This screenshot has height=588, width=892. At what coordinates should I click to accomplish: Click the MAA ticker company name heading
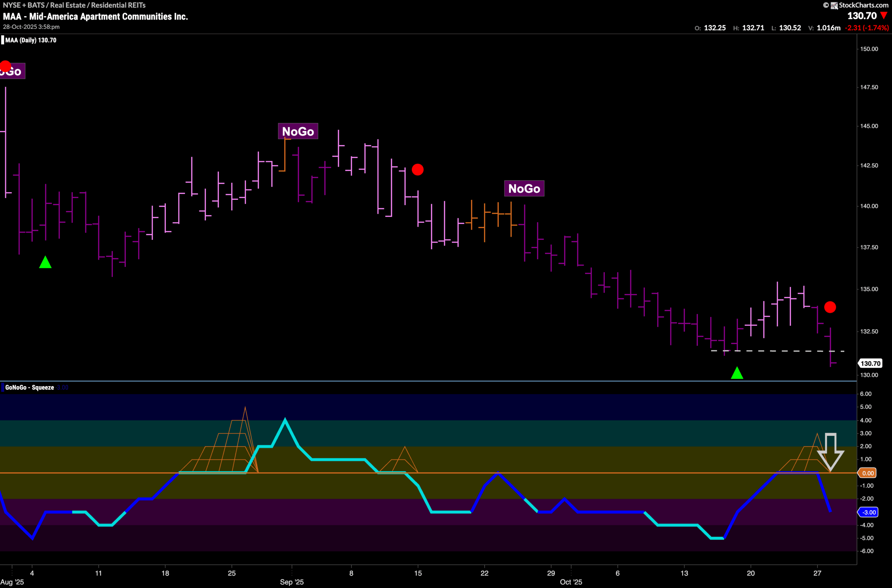[95, 16]
